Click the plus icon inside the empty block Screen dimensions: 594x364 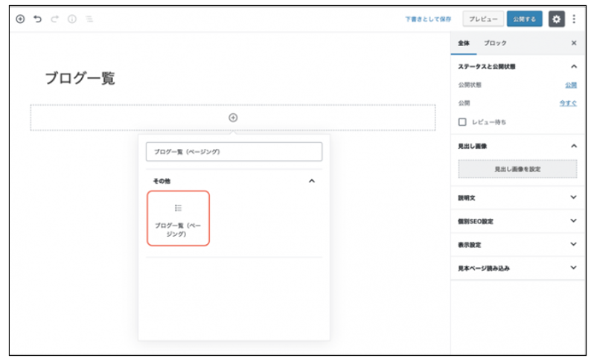coord(233,118)
